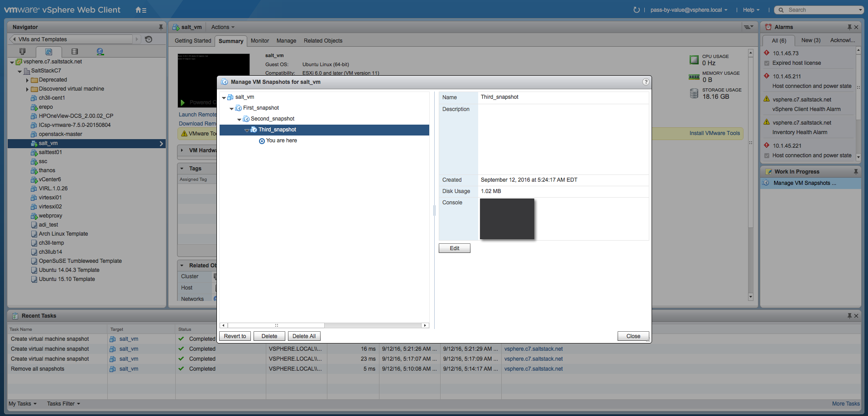Show the New (3) alarms tab

click(810, 40)
